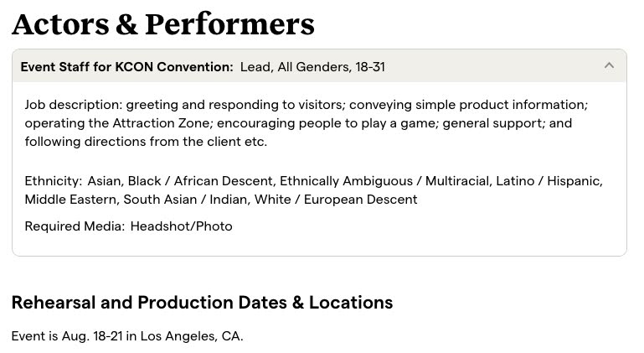Click the Headshot/Photo media requirement text

pos(182,226)
